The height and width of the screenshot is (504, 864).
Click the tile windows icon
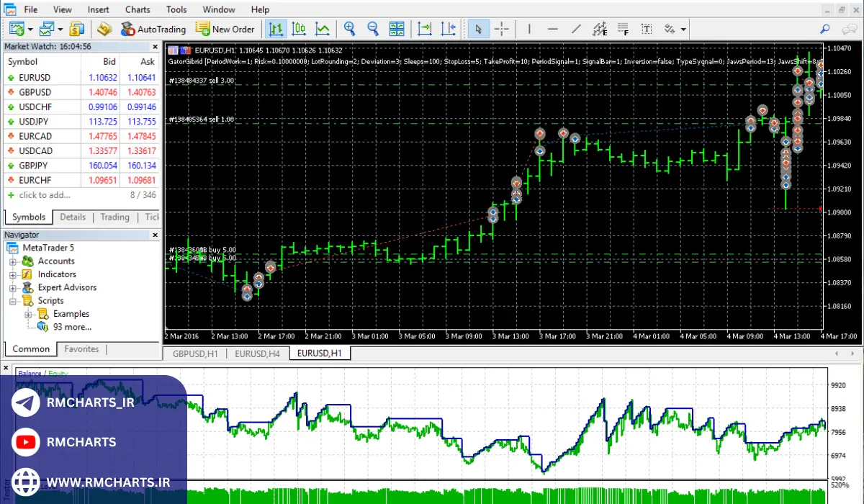click(397, 29)
